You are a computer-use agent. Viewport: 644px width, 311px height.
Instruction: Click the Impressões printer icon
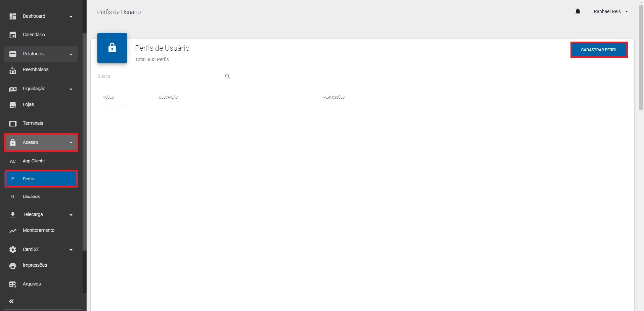click(13, 265)
